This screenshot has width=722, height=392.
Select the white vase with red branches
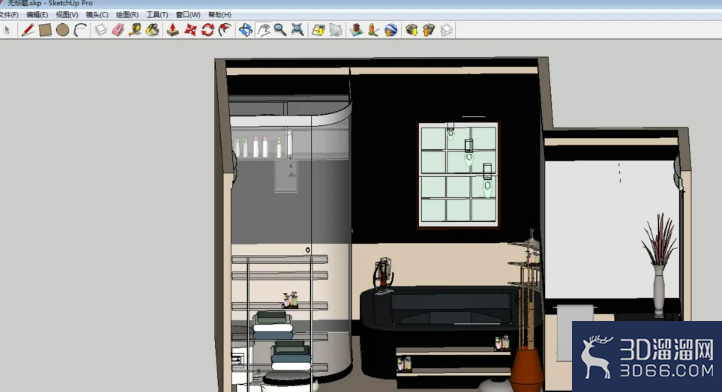click(x=659, y=265)
